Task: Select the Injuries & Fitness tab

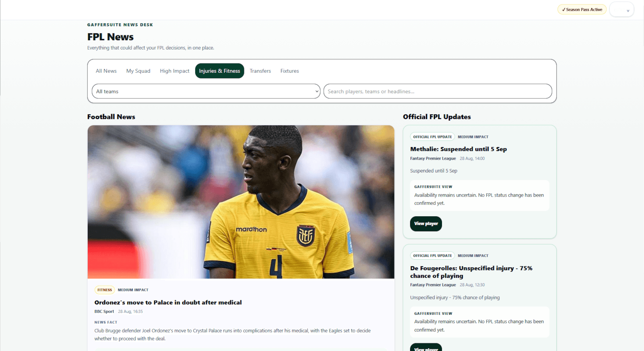Action: pyautogui.click(x=219, y=71)
